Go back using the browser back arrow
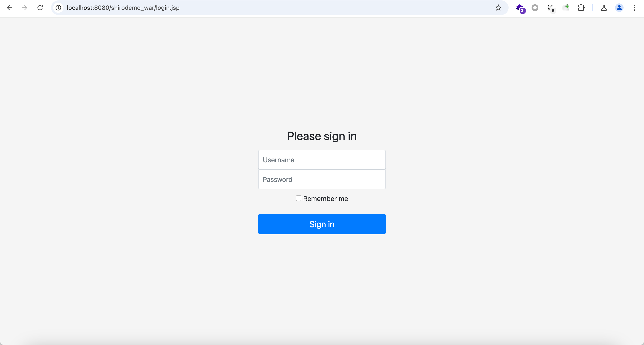The image size is (644, 345). (9, 8)
